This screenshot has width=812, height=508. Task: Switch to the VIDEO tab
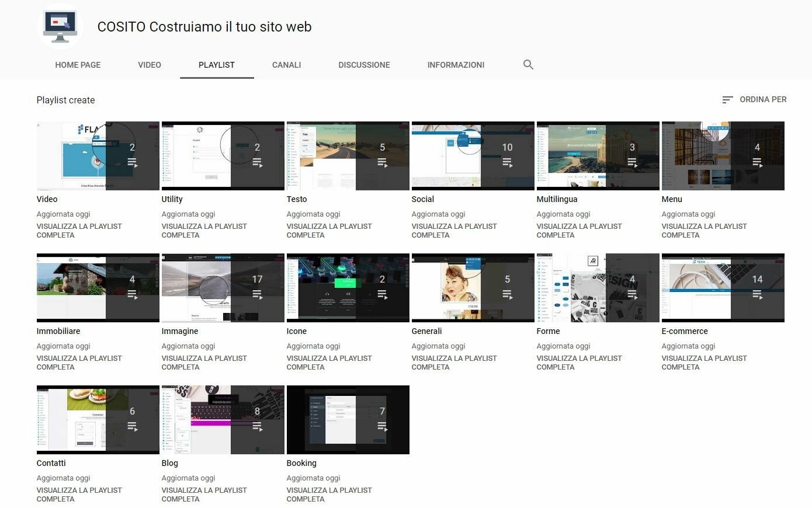point(149,65)
